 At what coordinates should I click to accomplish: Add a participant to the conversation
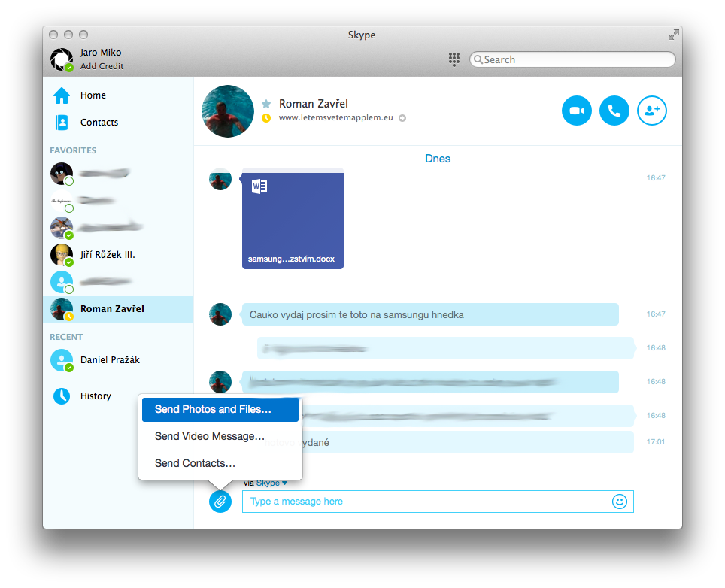tap(651, 111)
